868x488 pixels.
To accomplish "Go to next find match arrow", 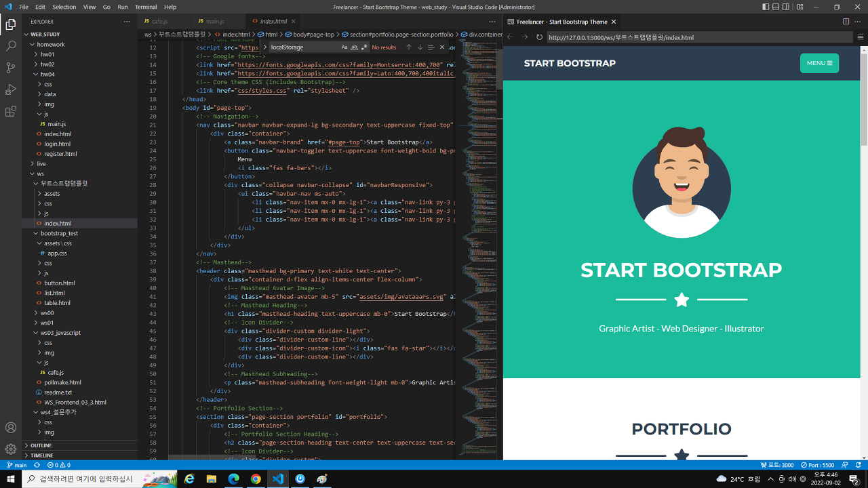I will (420, 47).
